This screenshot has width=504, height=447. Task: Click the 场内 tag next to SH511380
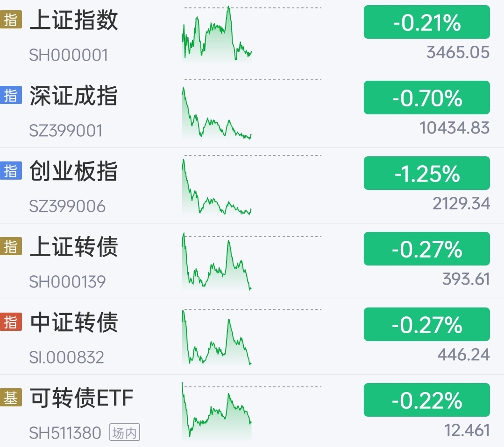point(125,432)
